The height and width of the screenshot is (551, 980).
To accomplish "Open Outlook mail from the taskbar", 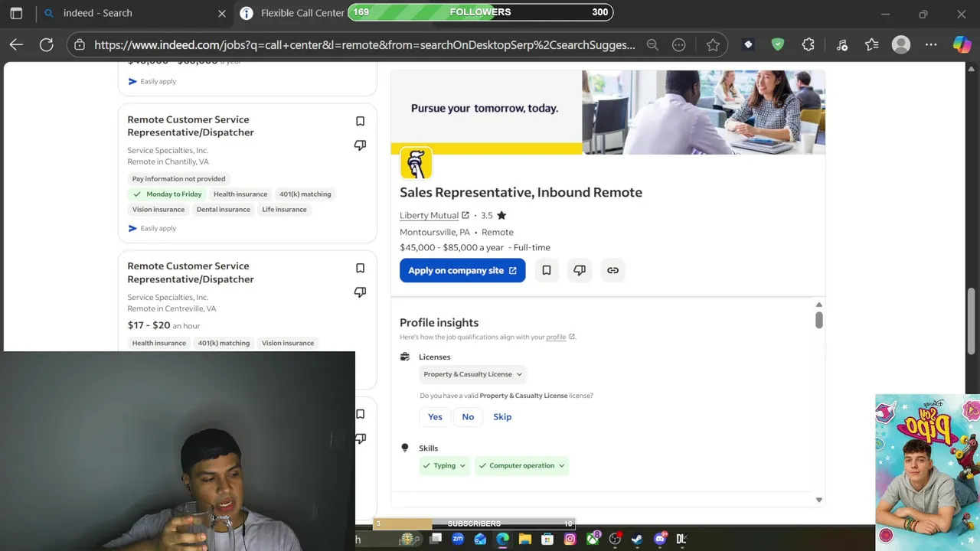I will point(480,539).
